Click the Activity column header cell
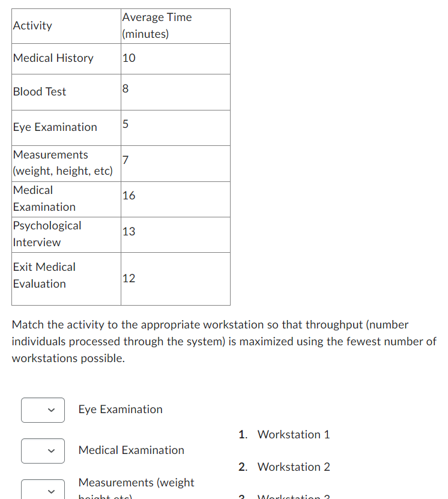448x499 pixels. coord(65,26)
